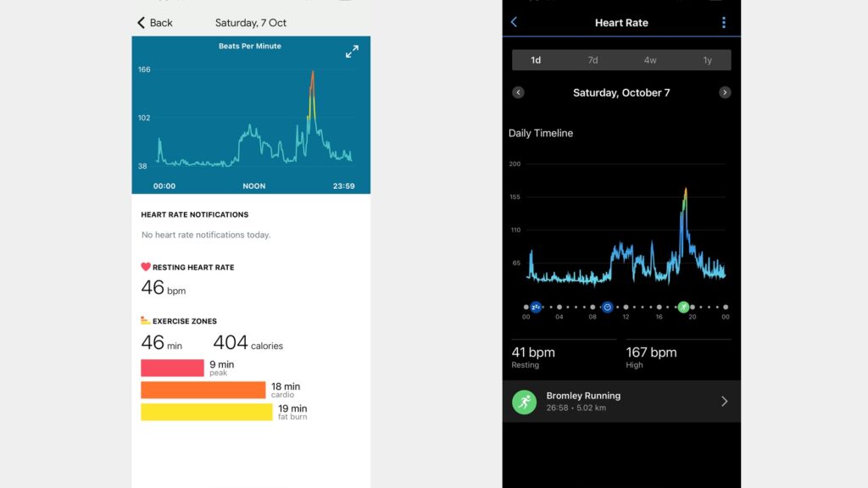The image size is (868, 488).
Task: Tap the green Bromley Running icon
Action: pos(524,402)
